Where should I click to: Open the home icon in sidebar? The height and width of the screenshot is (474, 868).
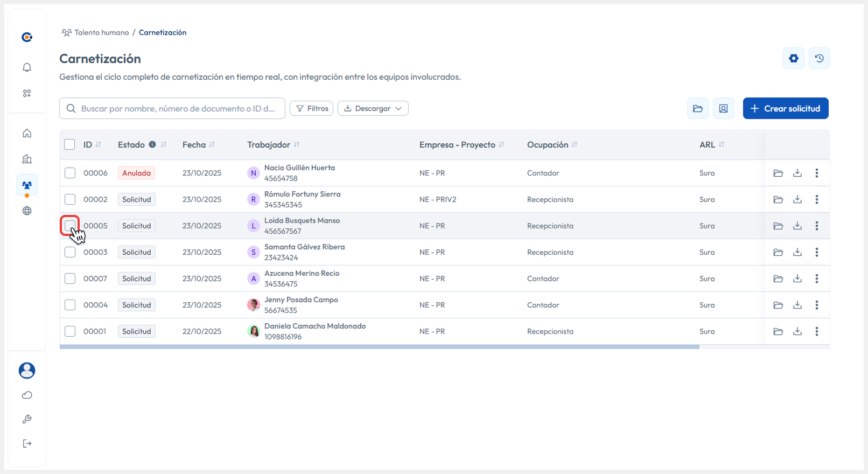pyautogui.click(x=27, y=133)
